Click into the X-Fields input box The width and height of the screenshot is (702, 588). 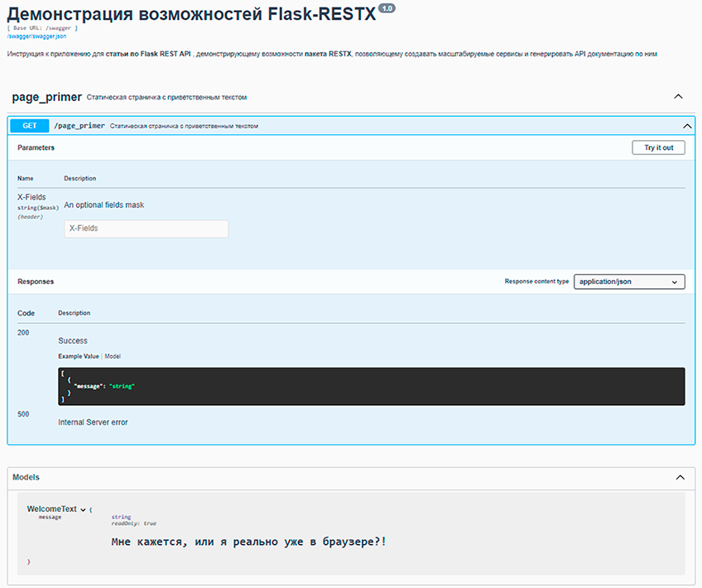pyautogui.click(x=146, y=229)
